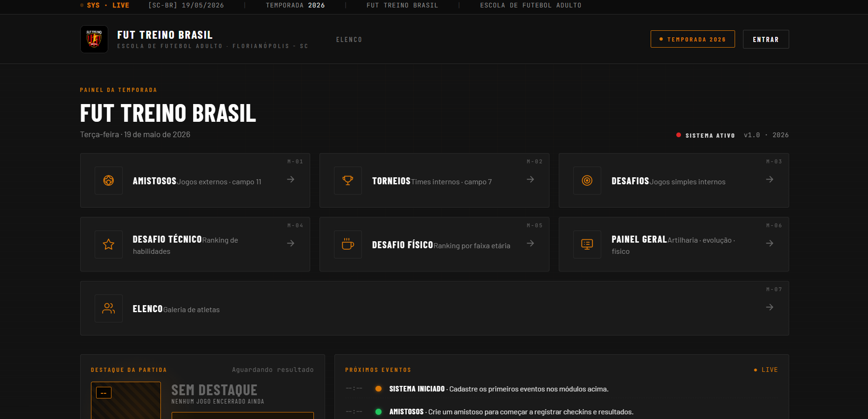The height and width of the screenshot is (419, 868).
Task: Click the M-06 module code
Action: point(774,225)
